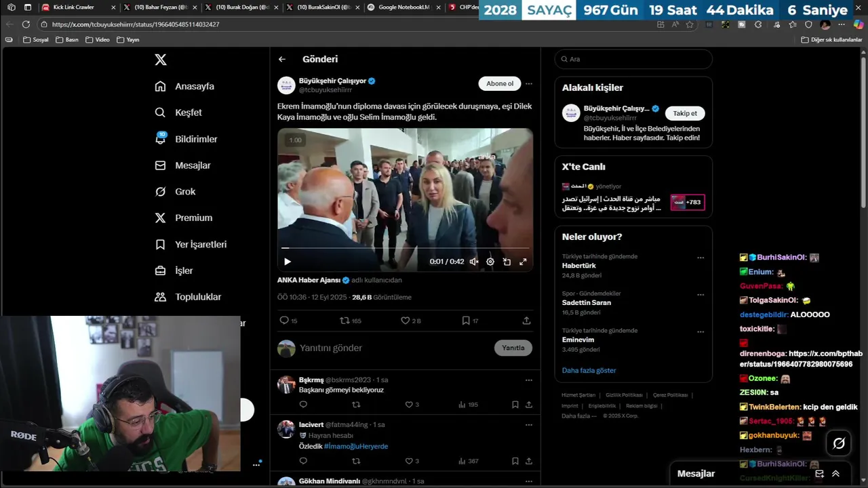Open options for Sadettin Saran trend
Viewport: 868px width, 488px height.
click(x=701, y=295)
